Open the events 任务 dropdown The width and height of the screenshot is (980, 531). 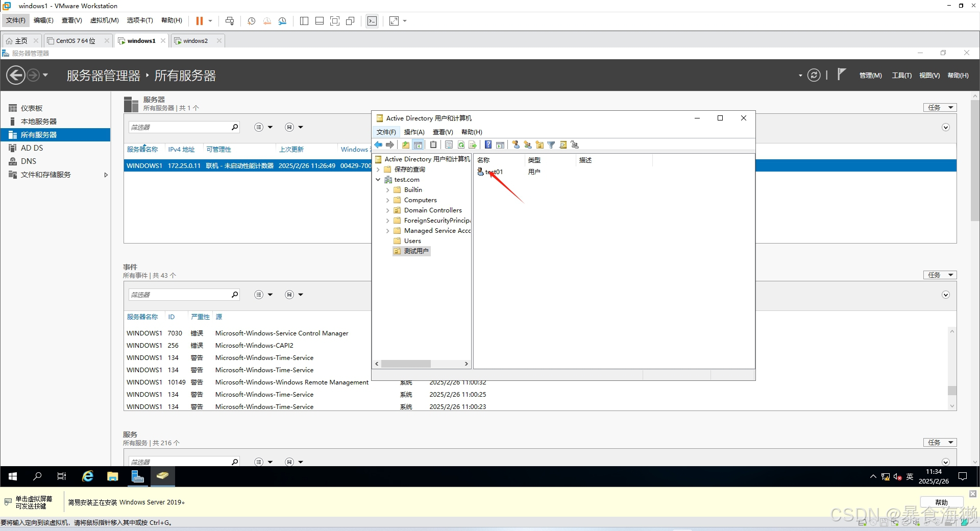tap(940, 275)
